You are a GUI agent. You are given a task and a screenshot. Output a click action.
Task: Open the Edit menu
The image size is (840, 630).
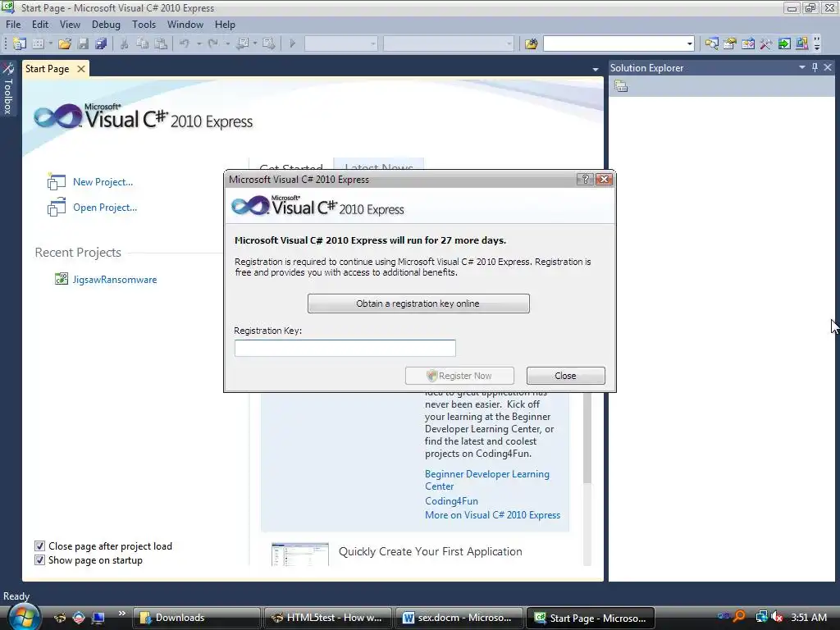pos(40,24)
